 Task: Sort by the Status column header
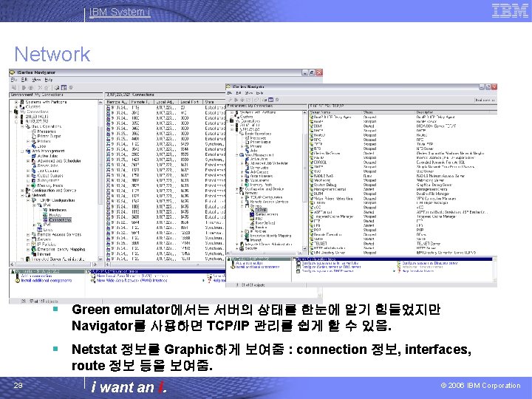389,112
